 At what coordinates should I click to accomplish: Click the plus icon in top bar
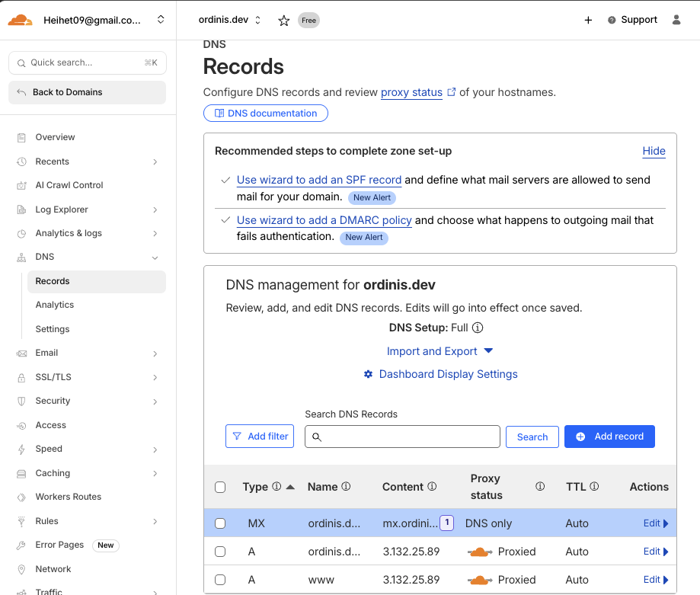click(x=588, y=21)
